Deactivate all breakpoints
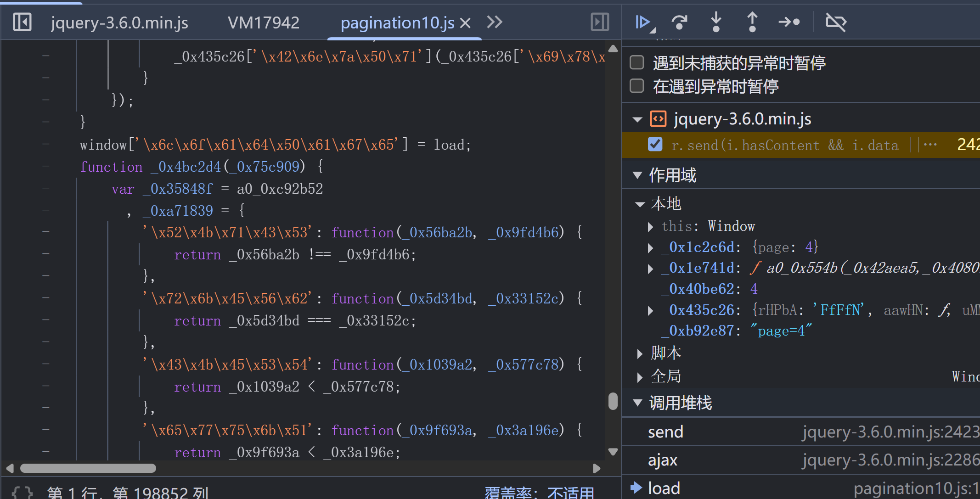 click(836, 22)
